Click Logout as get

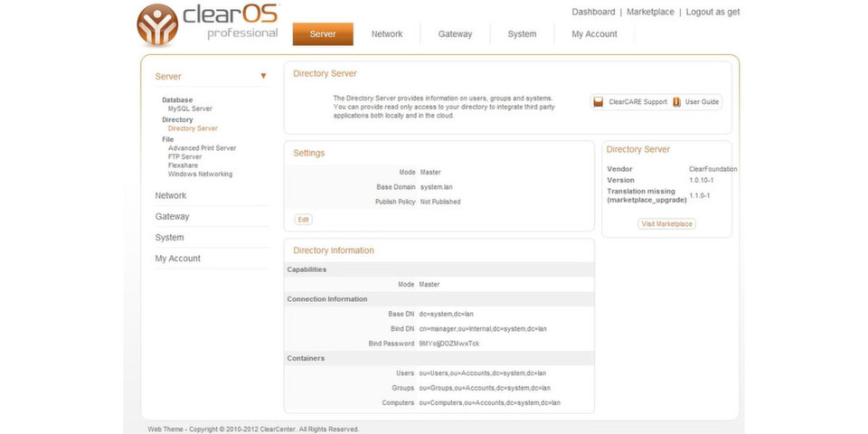[713, 12]
